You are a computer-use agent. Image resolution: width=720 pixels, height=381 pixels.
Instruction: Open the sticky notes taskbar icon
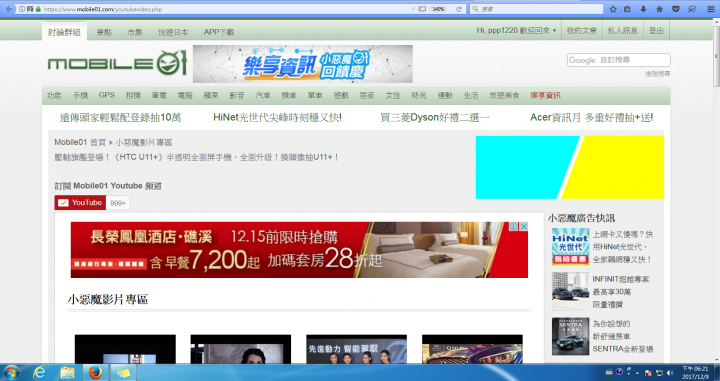pyautogui.click(x=123, y=373)
